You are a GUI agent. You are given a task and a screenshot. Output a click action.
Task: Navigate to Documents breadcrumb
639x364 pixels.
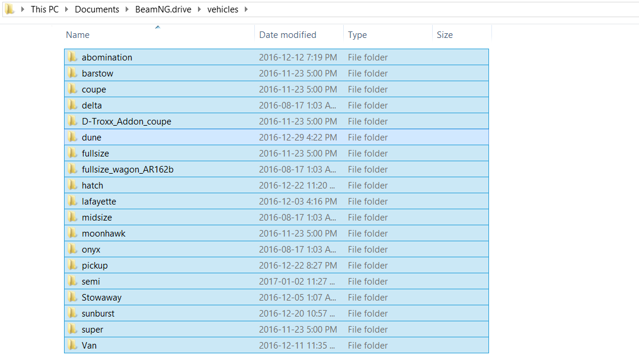[97, 9]
